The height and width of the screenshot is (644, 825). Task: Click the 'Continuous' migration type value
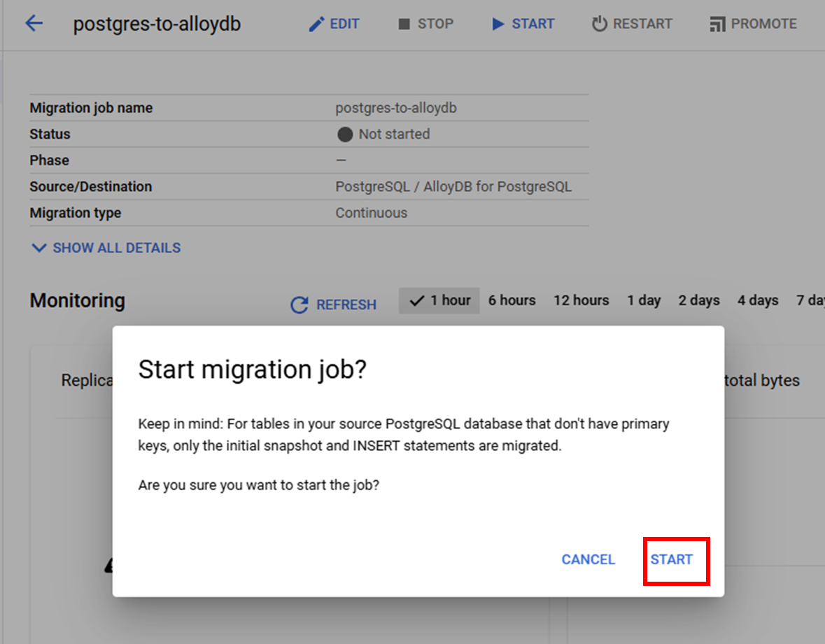(x=372, y=213)
